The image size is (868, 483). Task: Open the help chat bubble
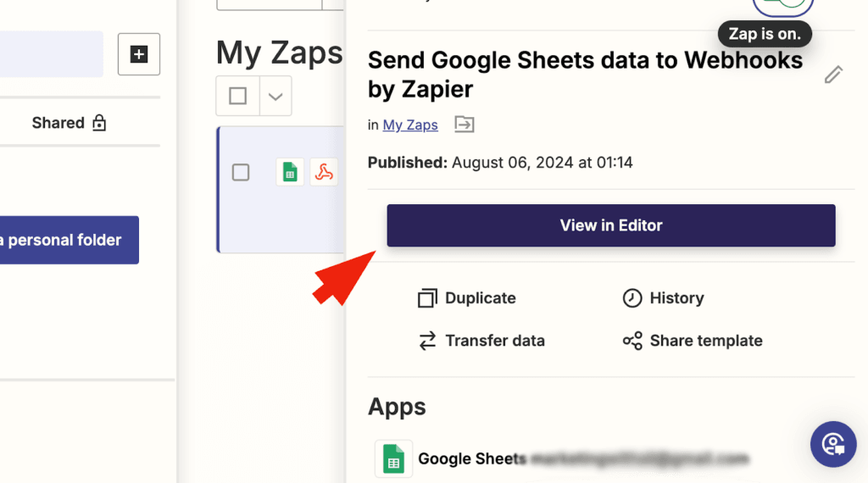click(832, 444)
